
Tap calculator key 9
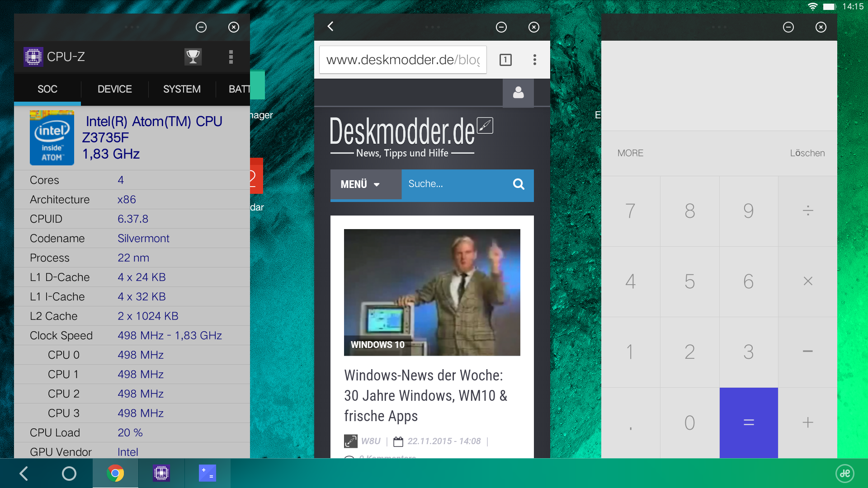[x=749, y=211]
